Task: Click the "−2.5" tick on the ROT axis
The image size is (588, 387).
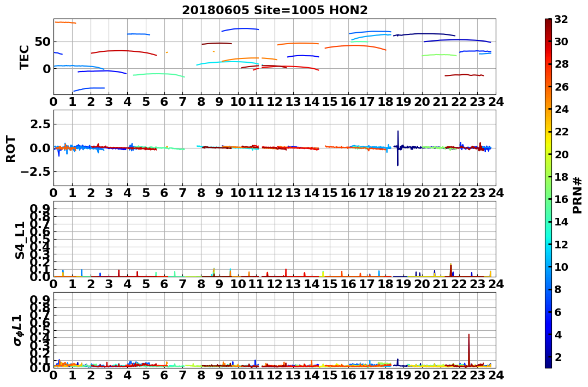Action: (35, 172)
